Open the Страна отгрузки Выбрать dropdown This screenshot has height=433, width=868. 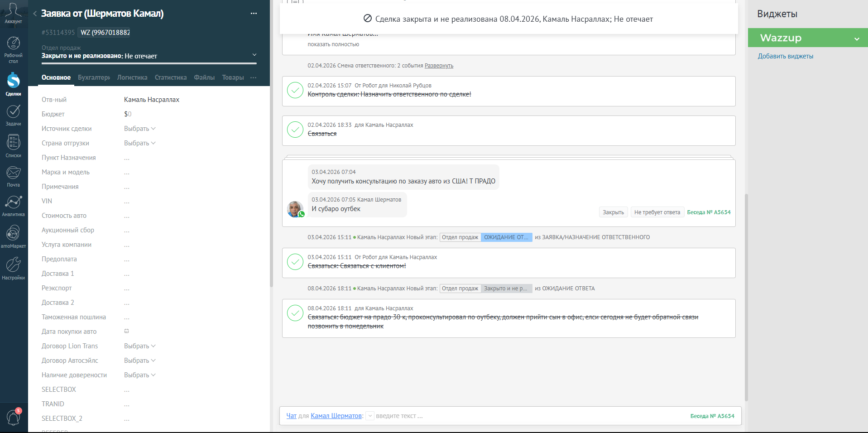coord(139,143)
